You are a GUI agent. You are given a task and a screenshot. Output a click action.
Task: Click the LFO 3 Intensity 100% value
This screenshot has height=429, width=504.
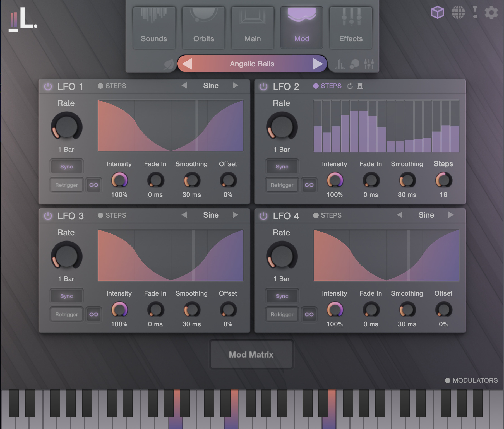(x=119, y=324)
